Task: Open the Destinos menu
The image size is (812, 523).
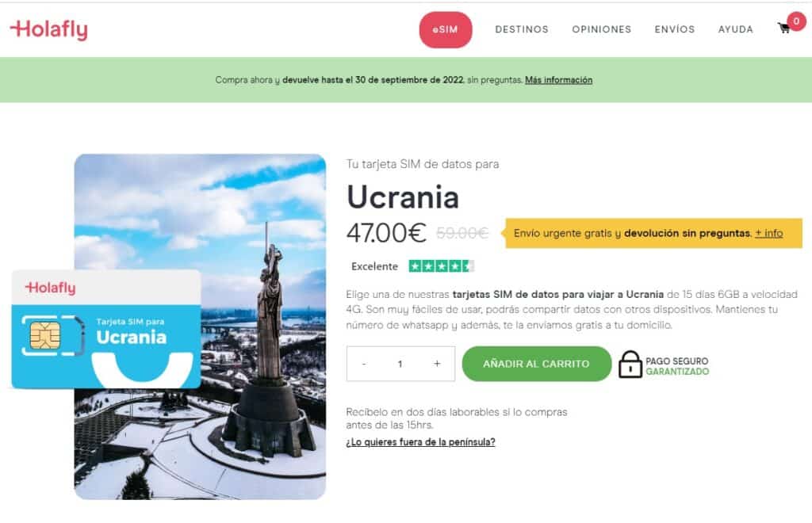Action: coord(522,29)
